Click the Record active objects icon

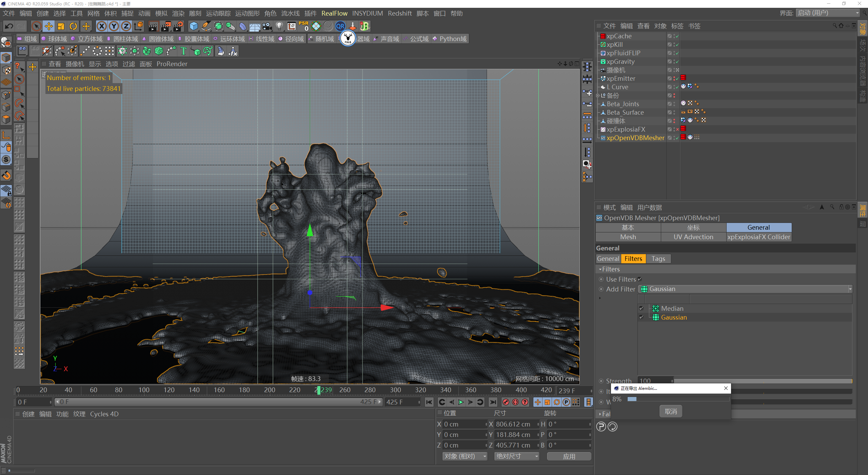click(x=506, y=402)
